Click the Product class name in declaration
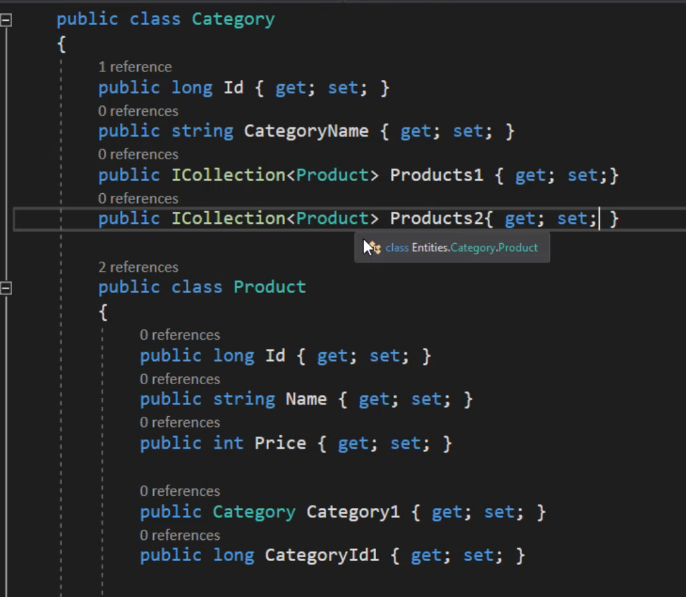686x597 pixels. tap(270, 287)
